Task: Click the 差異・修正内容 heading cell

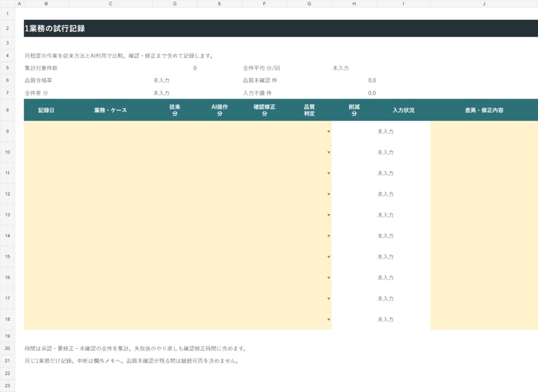Action: point(484,110)
